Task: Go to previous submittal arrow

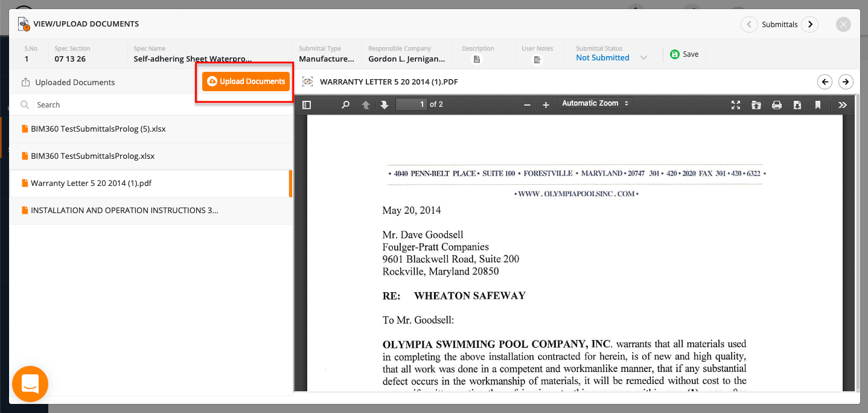Action: tap(749, 25)
